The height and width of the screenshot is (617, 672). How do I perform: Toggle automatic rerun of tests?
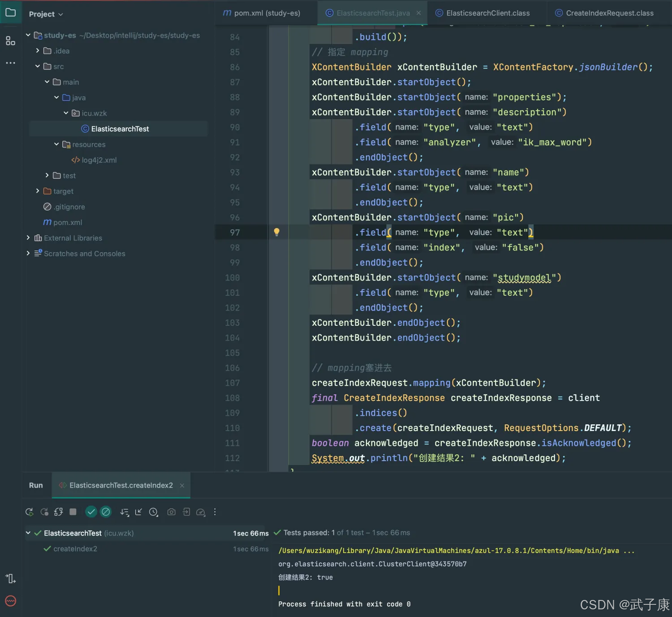pyautogui.click(x=59, y=512)
